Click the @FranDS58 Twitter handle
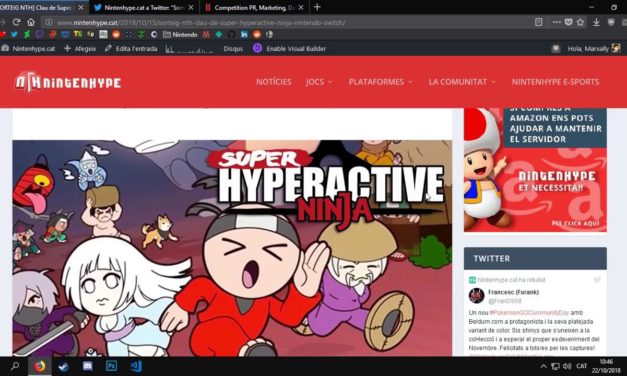627x376 pixels. point(505,301)
